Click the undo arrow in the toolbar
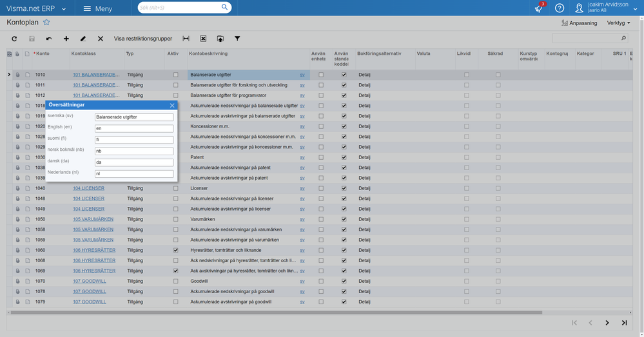Viewport: 644px width, 337px height. tap(49, 39)
